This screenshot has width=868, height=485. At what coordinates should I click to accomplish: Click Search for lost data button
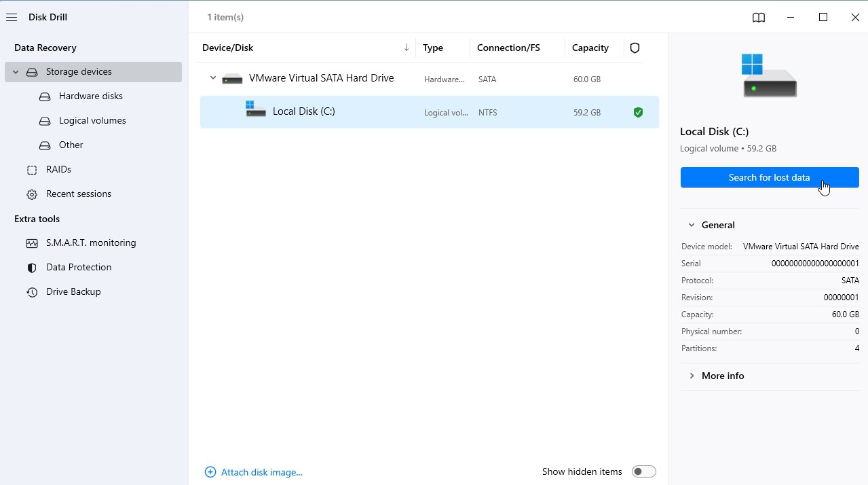coord(770,177)
